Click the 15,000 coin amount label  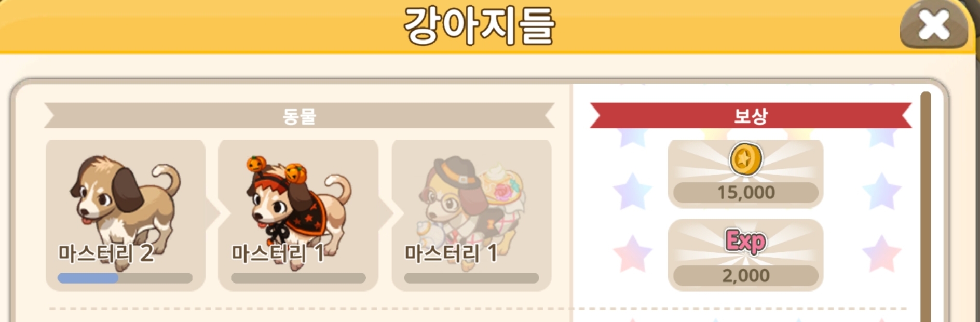745,193
